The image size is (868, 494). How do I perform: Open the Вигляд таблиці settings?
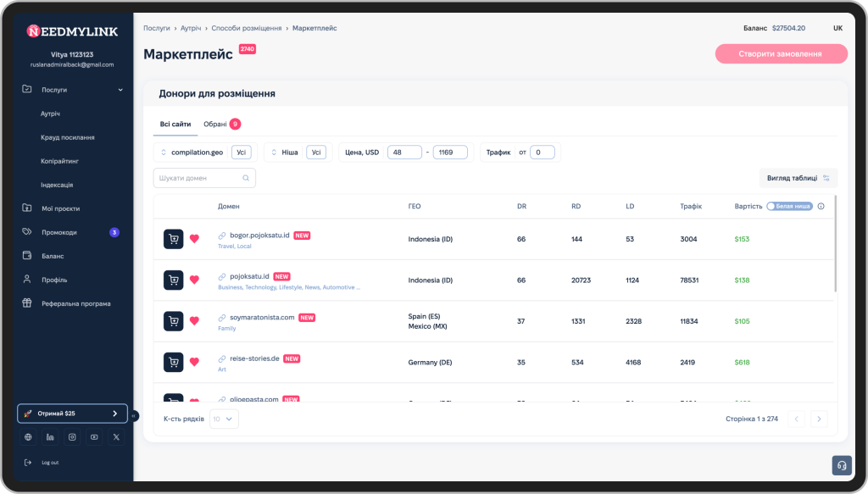(x=798, y=178)
